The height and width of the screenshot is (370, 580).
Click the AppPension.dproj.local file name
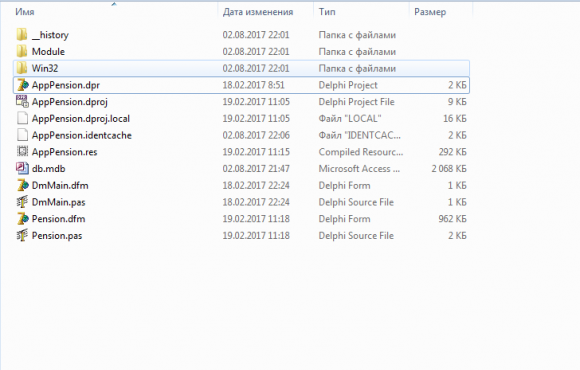coord(81,118)
